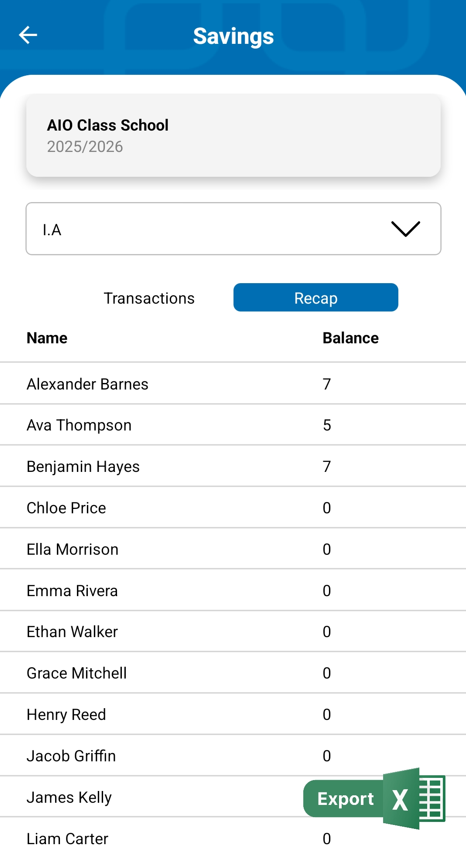Switch to the Transactions tab
The width and height of the screenshot is (466, 855).
[149, 298]
